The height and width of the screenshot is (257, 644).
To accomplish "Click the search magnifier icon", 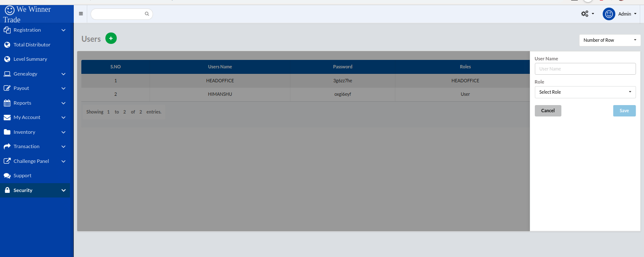I will [x=147, y=14].
